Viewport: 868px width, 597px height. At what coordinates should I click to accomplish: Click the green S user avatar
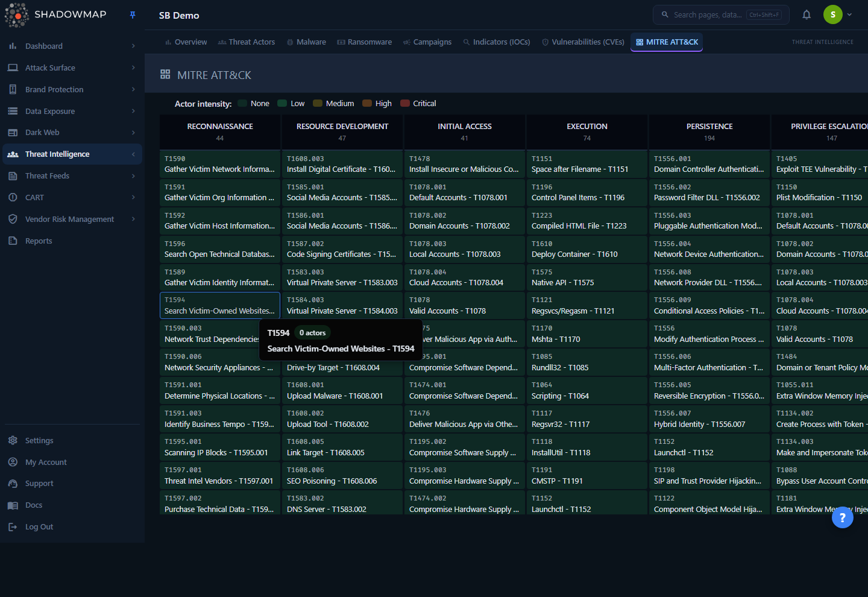pos(833,14)
